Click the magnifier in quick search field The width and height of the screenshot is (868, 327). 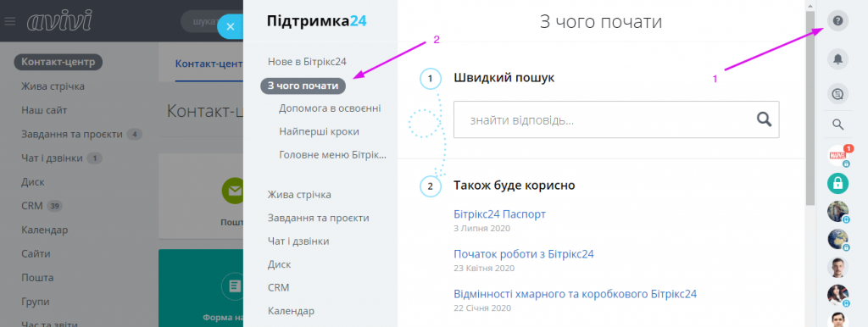(764, 119)
